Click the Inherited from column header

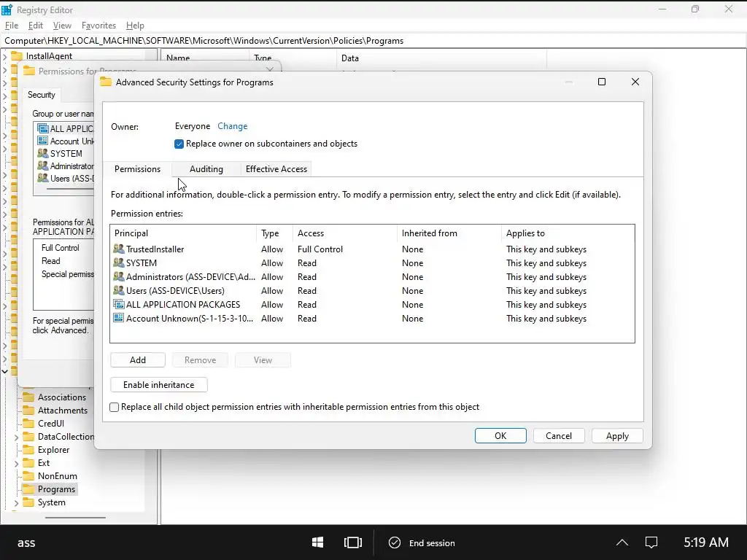click(449, 233)
